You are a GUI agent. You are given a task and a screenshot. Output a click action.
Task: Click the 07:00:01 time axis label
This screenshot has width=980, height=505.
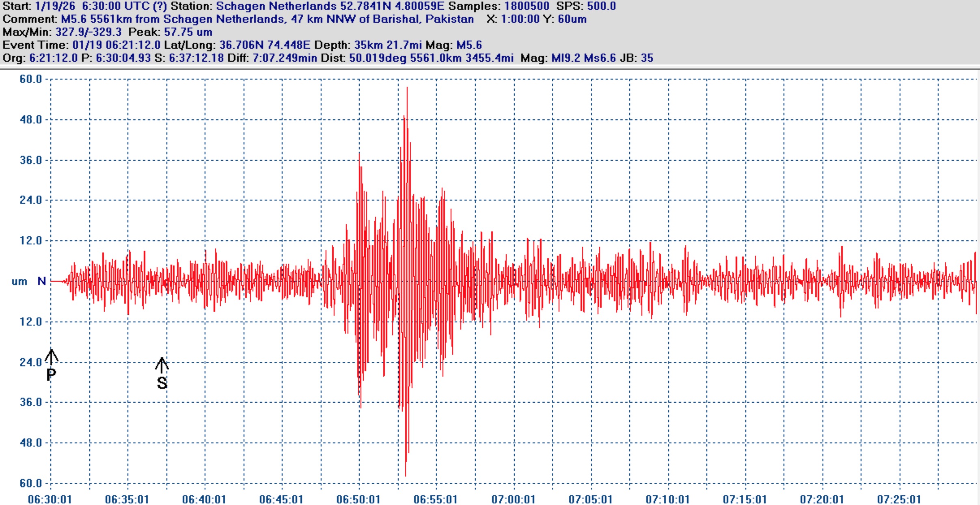pos(513,499)
